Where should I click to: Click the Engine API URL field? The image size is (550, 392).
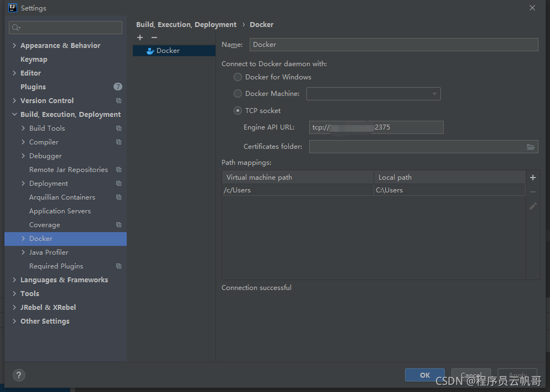click(x=376, y=127)
